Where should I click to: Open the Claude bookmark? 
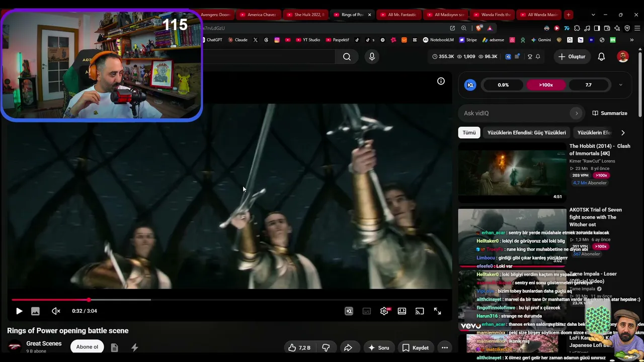pos(237,40)
